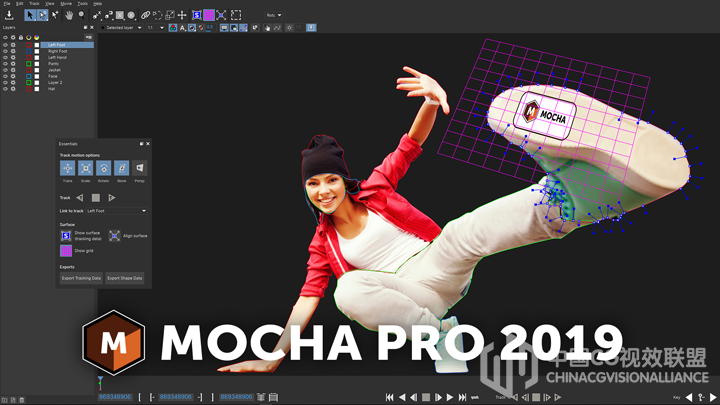Click Align surface icon in main toolbar
This screenshot has height=405, width=720.
221,15
